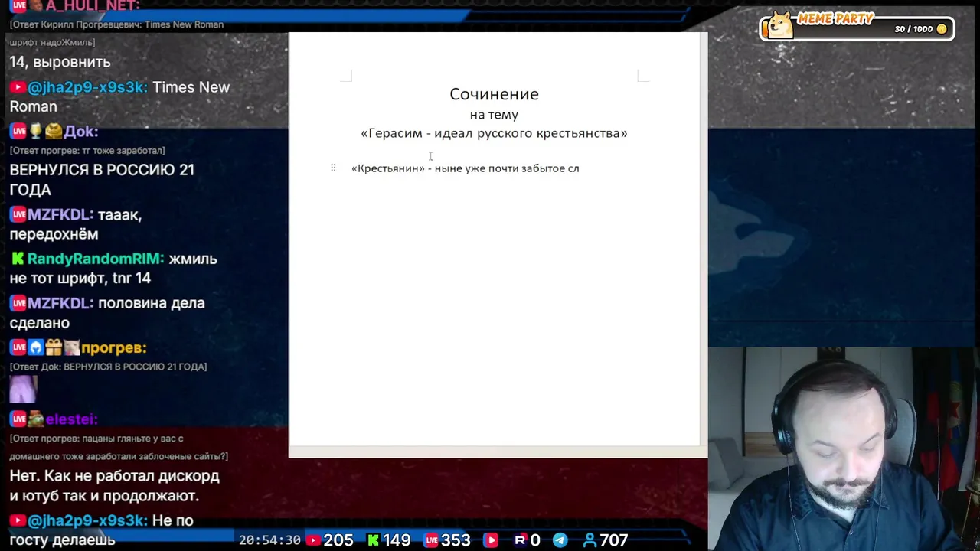Select username elestei in chat
980x551 pixels.
71,419
